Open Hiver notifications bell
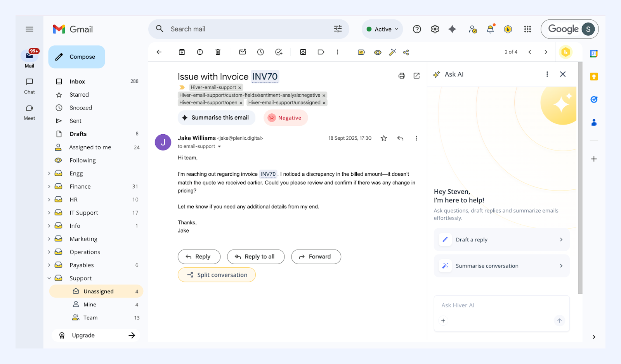The width and height of the screenshot is (621, 364). click(x=491, y=29)
